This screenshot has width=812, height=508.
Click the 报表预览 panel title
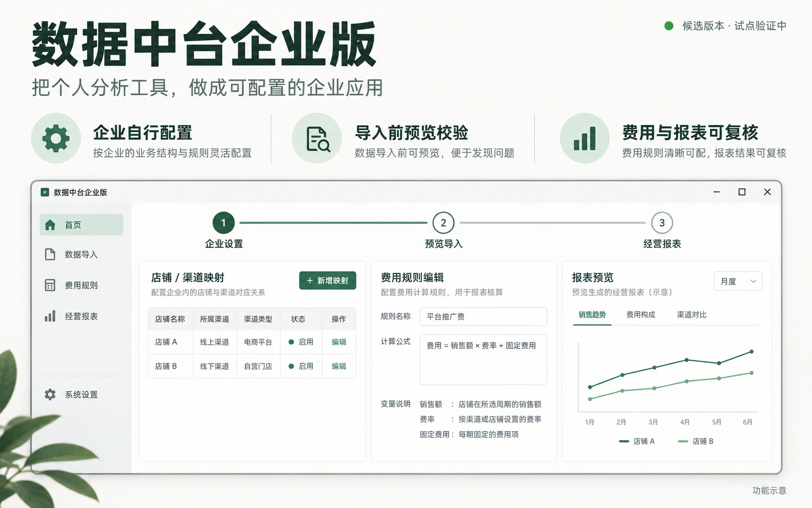(593, 278)
